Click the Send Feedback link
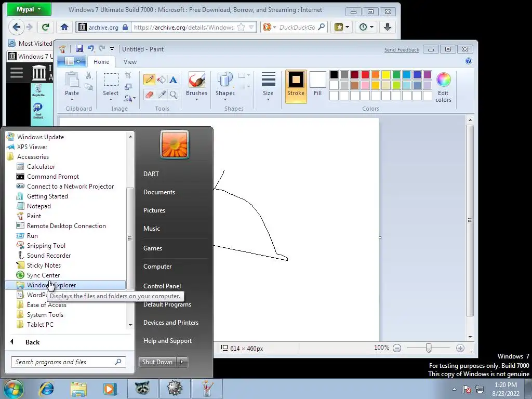This screenshot has width=532, height=399. 402,49
